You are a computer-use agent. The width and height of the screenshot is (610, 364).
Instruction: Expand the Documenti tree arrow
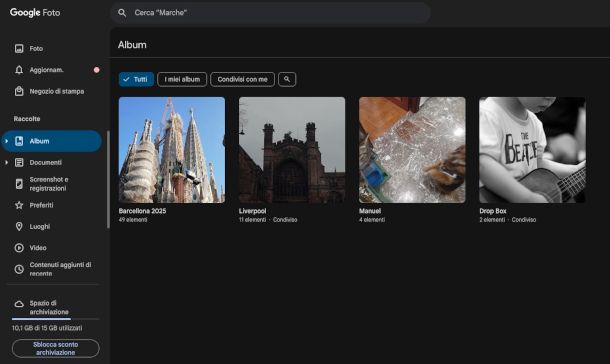coord(6,163)
